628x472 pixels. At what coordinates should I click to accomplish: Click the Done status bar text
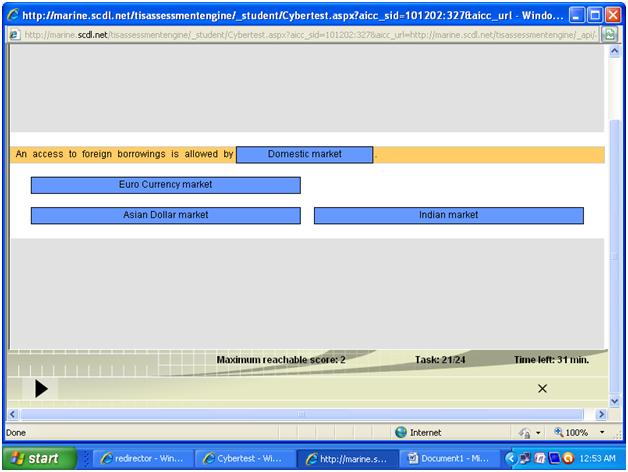click(16, 433)
